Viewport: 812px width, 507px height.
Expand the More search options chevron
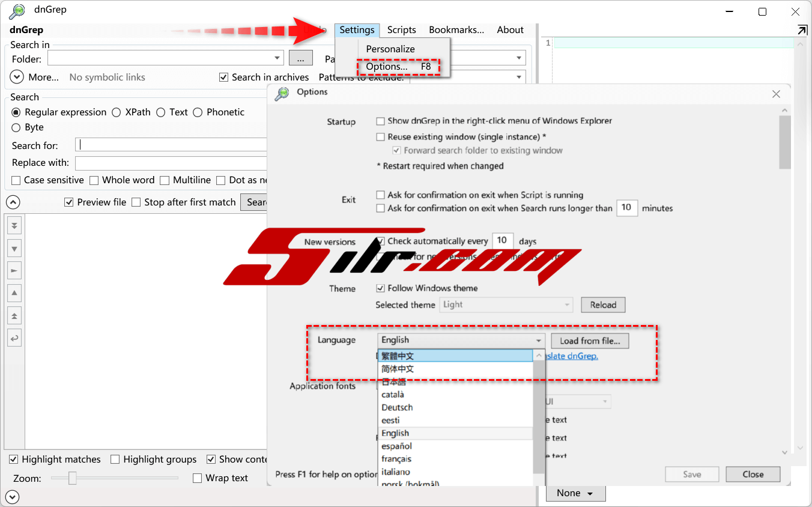click(x=17, y=77)
